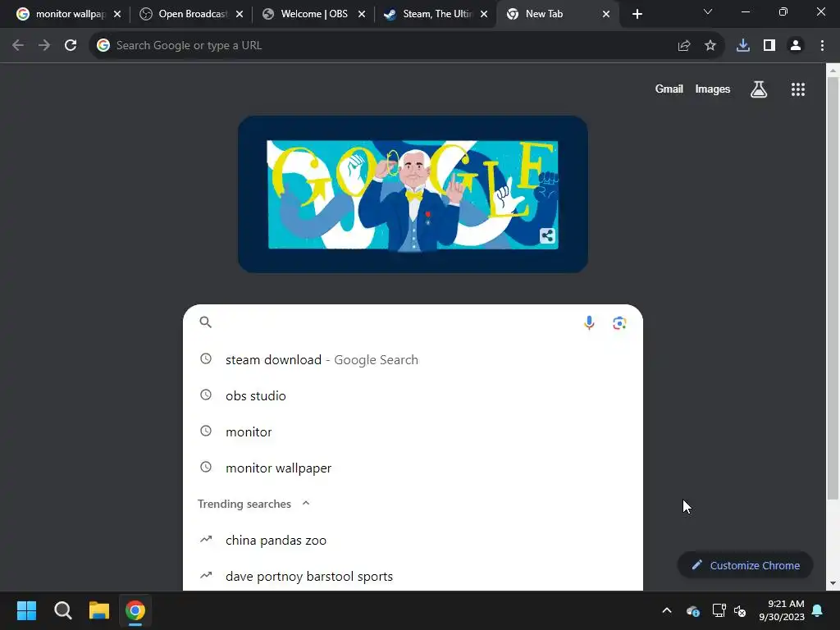840x630 pixels.
Task: Click Customize Chrome button
Action: [x=745, y=565]
